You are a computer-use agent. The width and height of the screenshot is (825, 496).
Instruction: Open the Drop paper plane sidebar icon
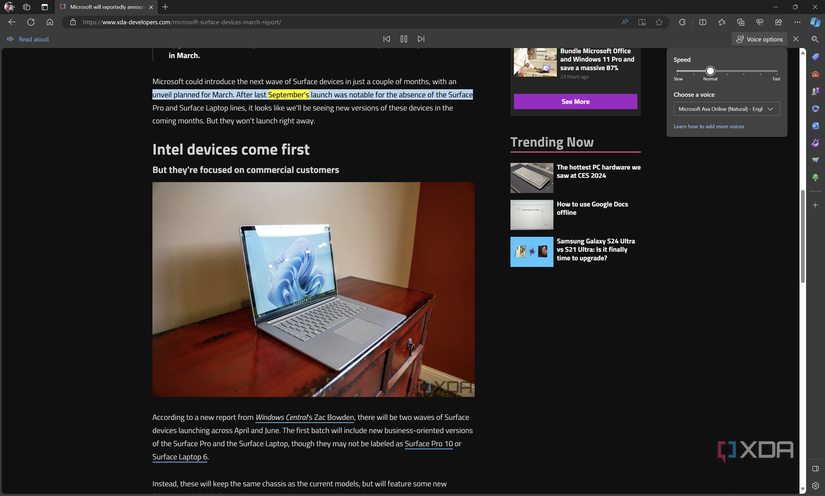click(815, 160)
